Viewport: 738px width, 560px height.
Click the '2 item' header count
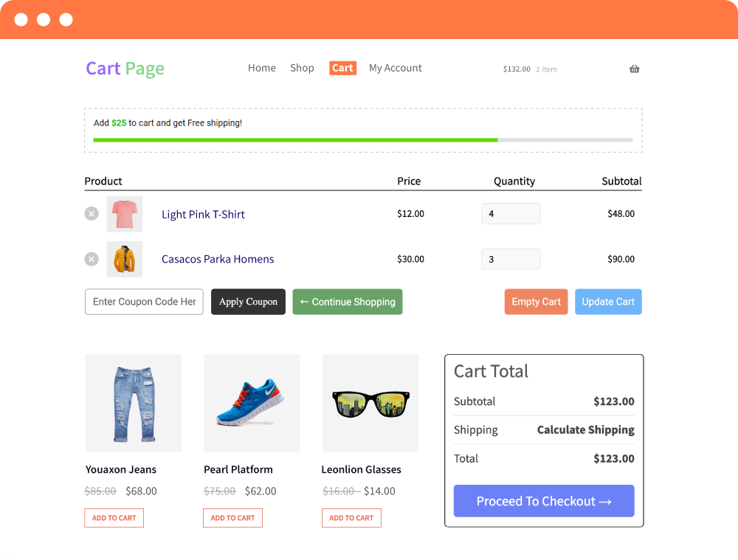click(546, 69)
